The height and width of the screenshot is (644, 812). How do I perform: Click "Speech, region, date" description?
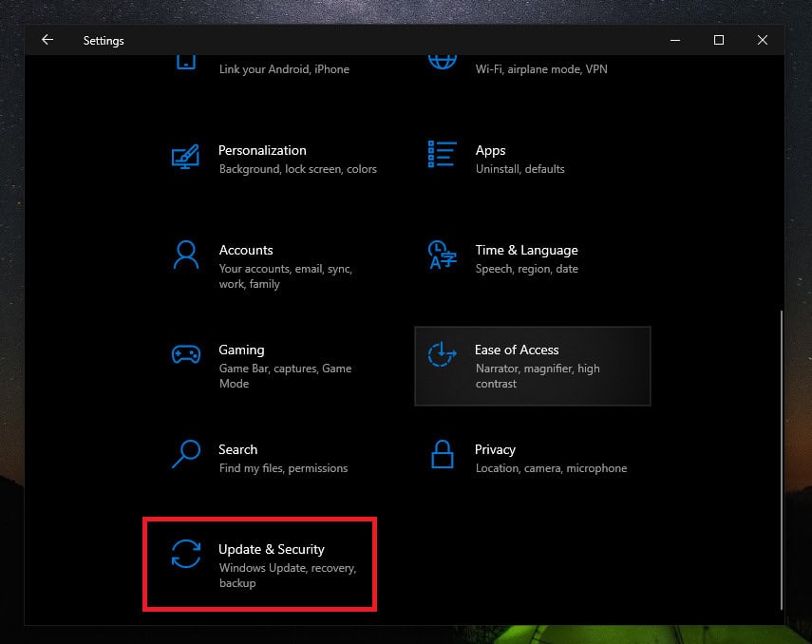coord(527,269)
